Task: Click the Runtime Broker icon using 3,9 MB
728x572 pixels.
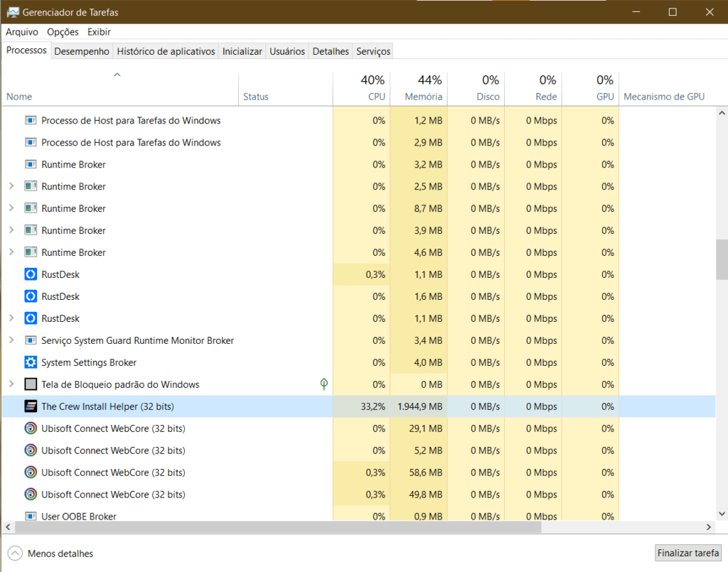Action: [31, 230]
